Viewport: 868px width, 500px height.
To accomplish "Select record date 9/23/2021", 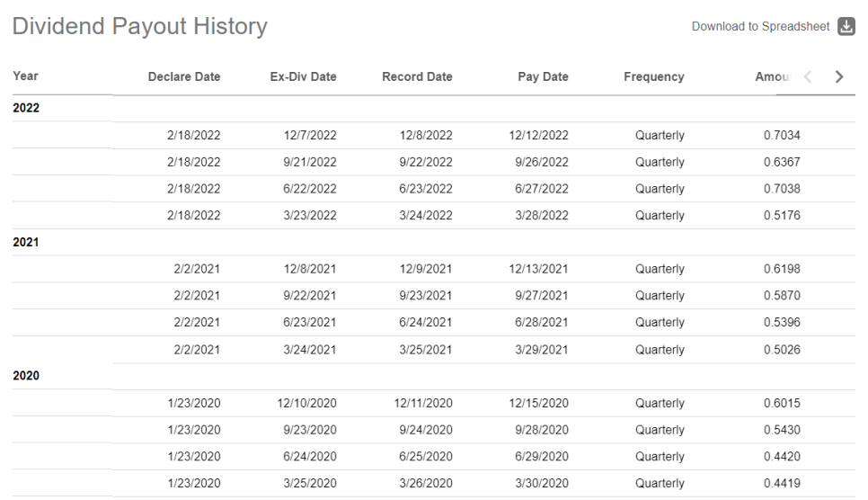I will 426,296.
